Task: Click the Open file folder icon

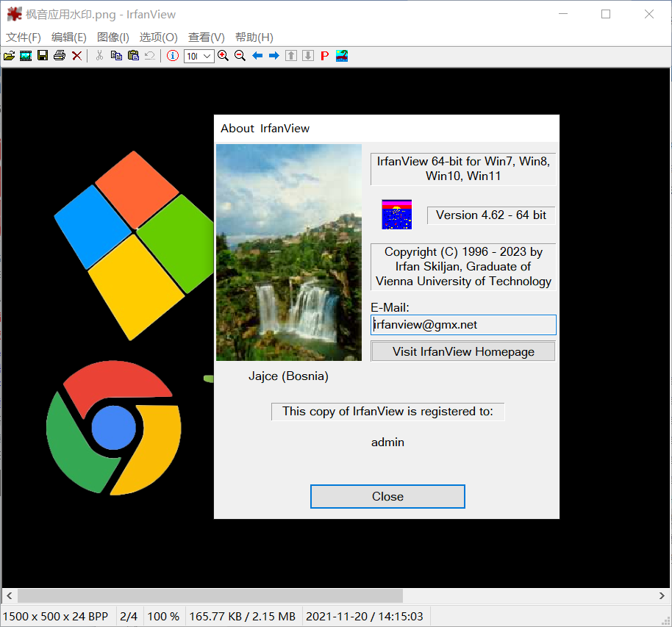Action: coord(10,56)
